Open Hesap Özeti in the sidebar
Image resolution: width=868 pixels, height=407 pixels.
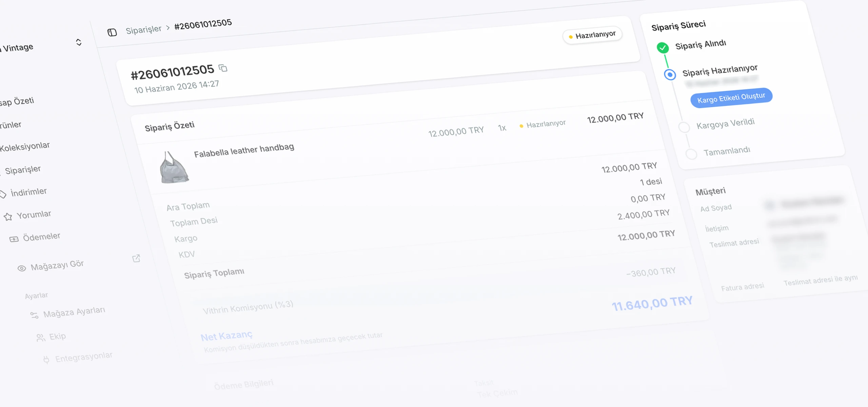[x=16, y=101]
